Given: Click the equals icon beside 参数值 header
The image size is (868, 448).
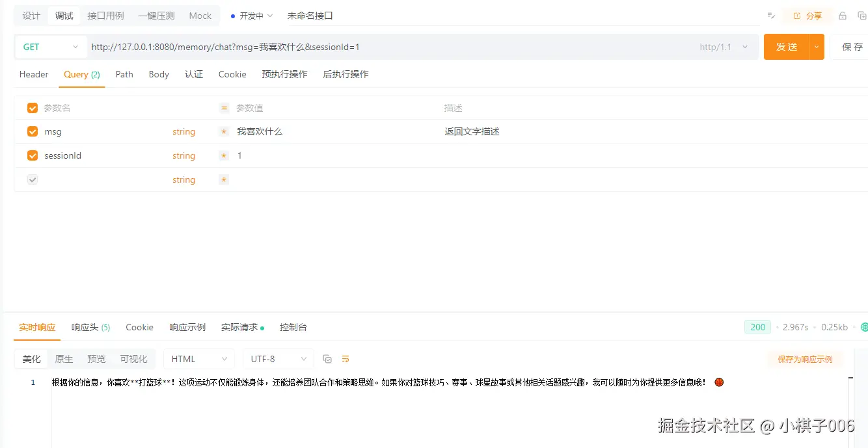Looking at the screenshot, I should [x=224, y=108].
